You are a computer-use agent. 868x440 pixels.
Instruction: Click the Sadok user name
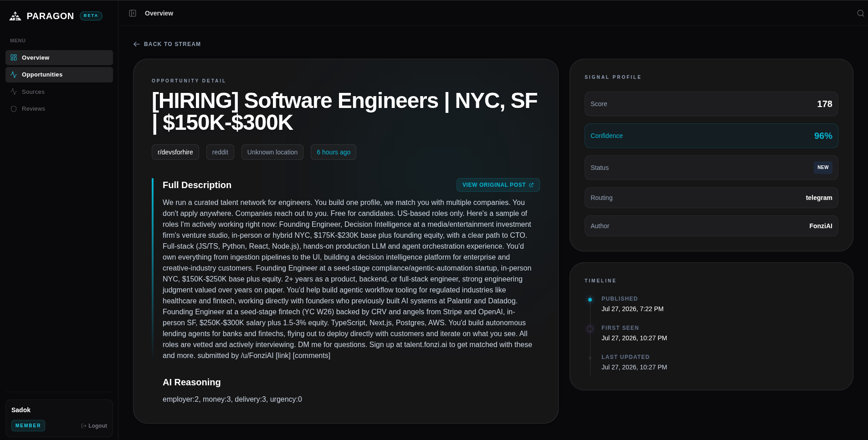[21, 410]
